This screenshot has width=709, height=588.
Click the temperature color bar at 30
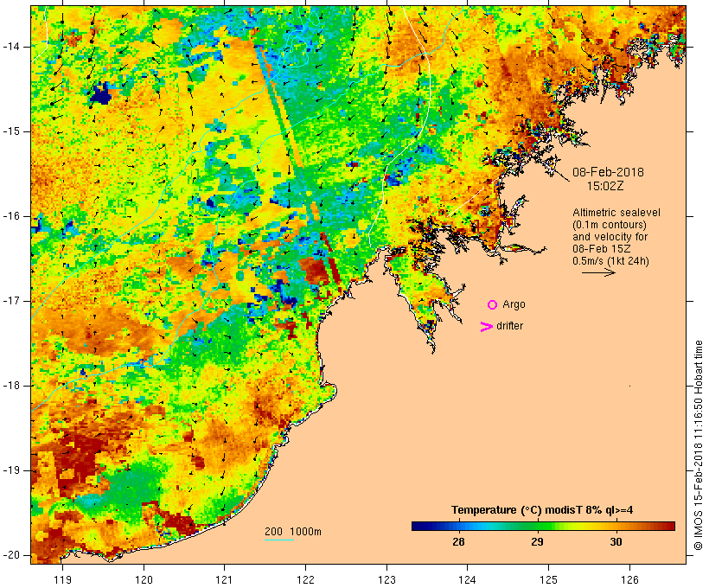(x=616, y=526)
